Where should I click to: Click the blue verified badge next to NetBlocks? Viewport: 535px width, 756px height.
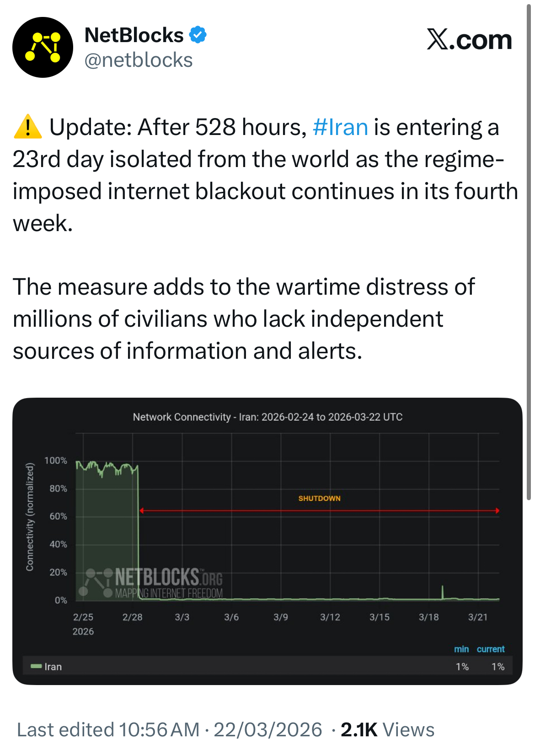click(x=198, y=35)
